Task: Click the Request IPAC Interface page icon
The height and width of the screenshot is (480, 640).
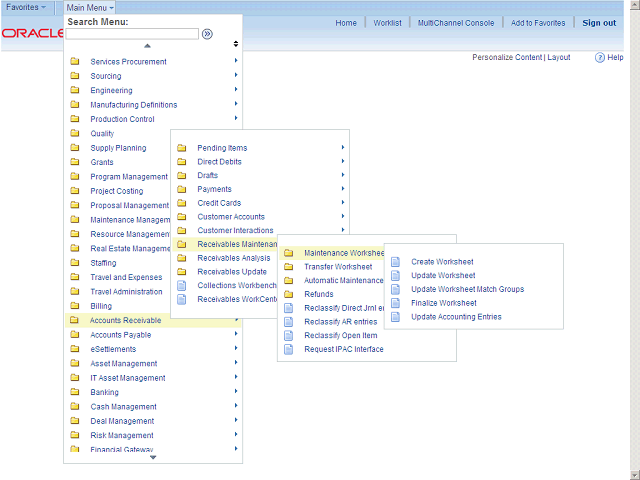Action: click(x=289, y=349)
